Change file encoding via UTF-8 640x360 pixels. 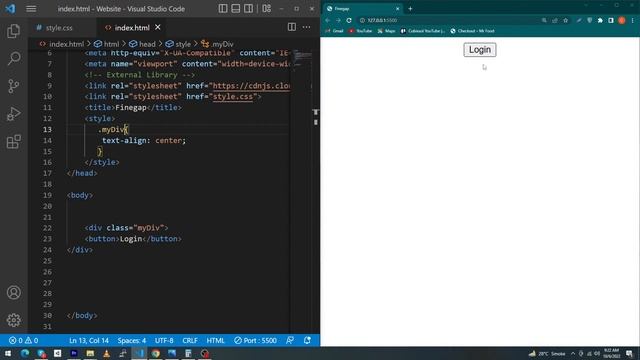coord(164,340)
